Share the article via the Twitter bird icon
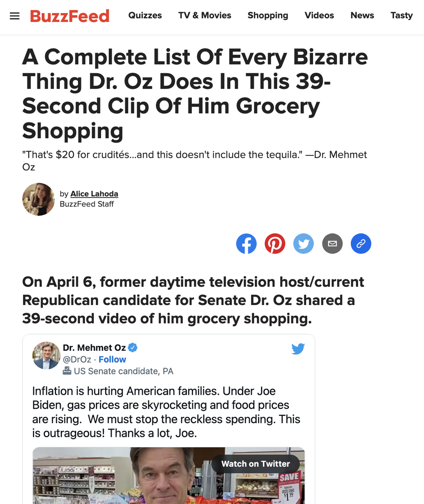This screenshot has height=504, width=424. (x=304, y=243)
